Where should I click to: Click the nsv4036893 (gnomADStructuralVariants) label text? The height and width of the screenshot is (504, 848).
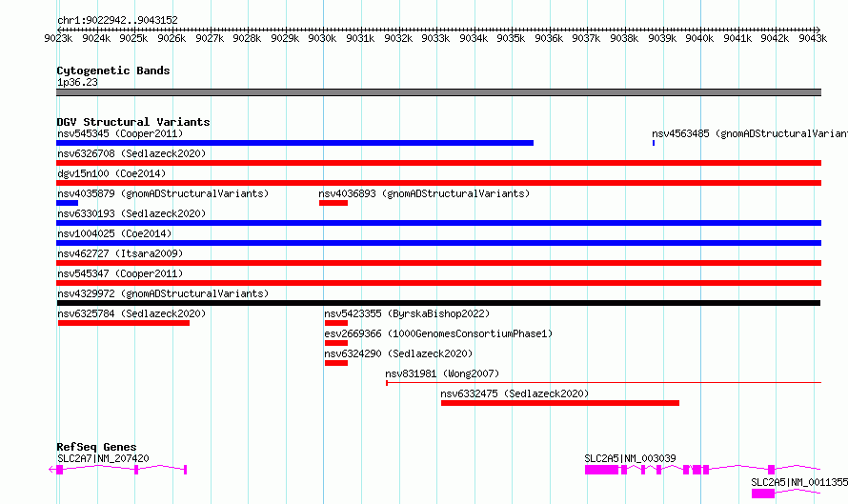click(x=424, y=193)
